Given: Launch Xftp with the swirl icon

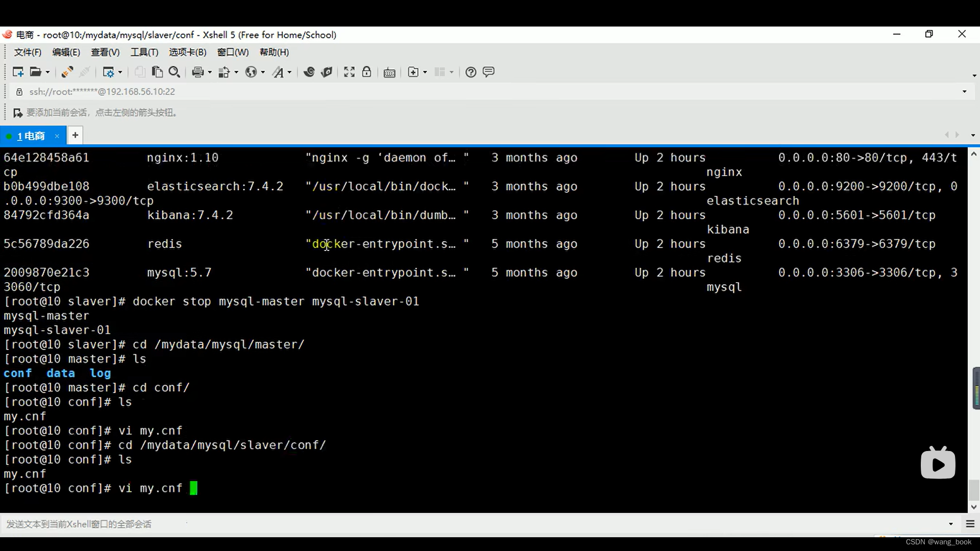Looking at the screenshot, I should click(309, 72).
